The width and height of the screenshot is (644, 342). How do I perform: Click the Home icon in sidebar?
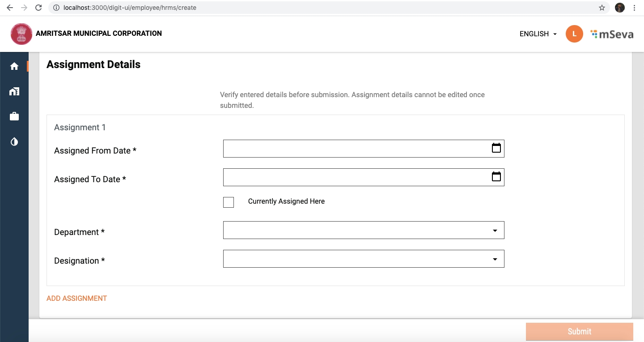(x=14, y=66)
